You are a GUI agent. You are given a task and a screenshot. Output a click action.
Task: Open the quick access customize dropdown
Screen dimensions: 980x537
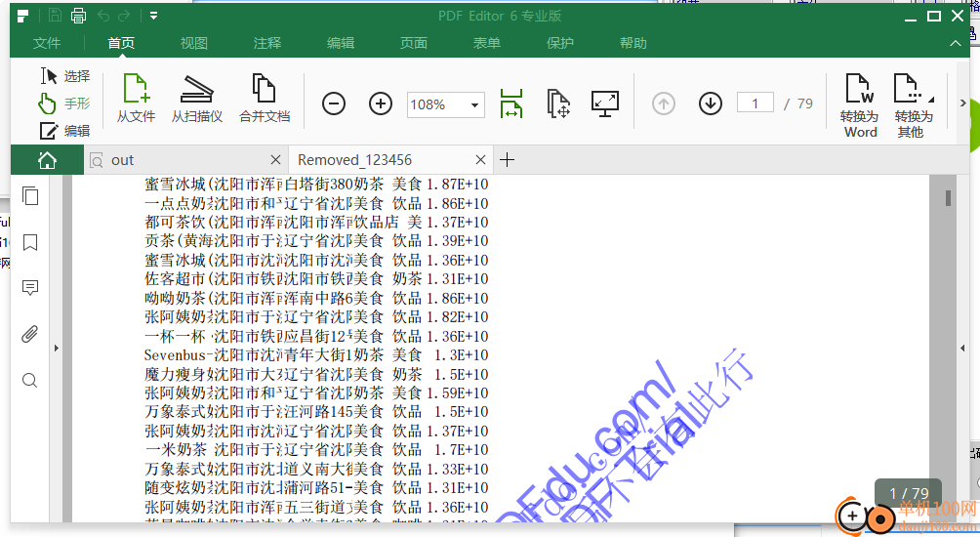click(154, 16)
